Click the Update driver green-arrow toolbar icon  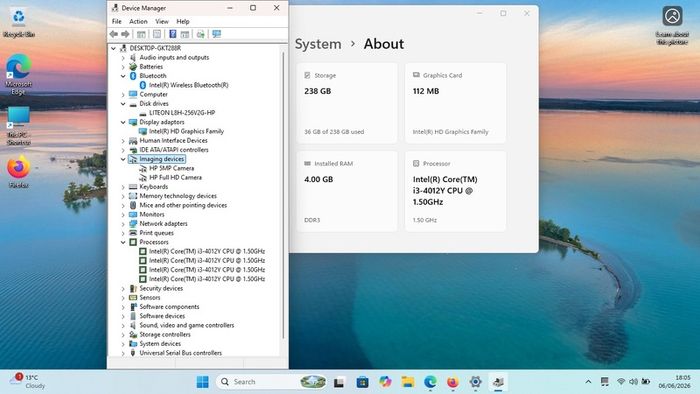200,34
